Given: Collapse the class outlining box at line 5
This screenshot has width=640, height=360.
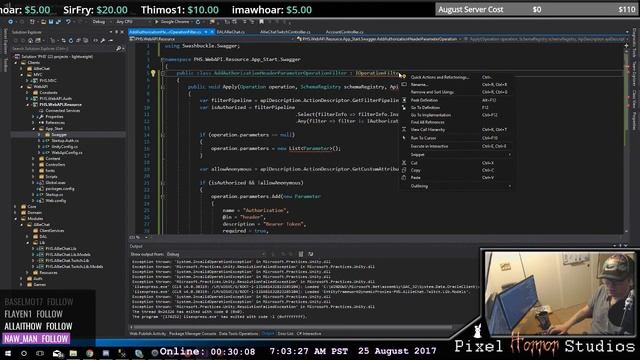Looking at the screenshot, I should tap(162, 73).
